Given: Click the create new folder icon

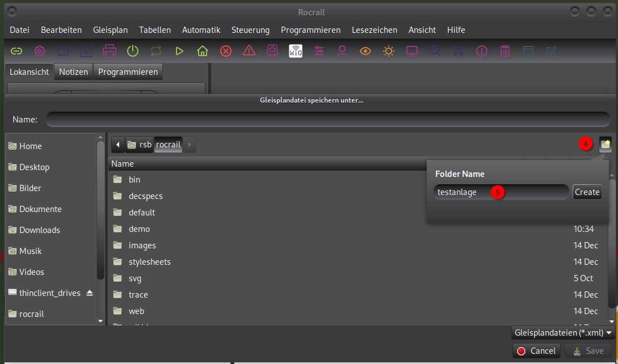Looking at the screenshot, I should [x=606, y=145].
